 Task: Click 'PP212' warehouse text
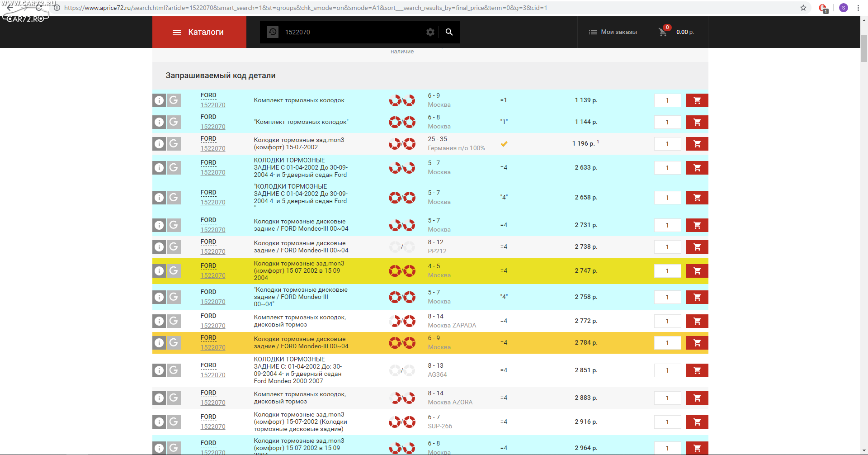(437, 251)
